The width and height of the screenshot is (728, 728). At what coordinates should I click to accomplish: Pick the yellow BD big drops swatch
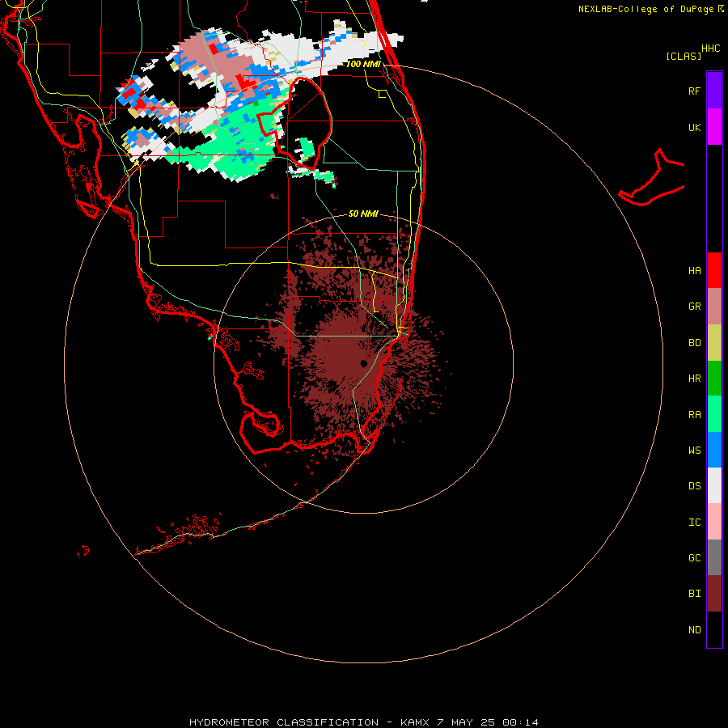714,343
